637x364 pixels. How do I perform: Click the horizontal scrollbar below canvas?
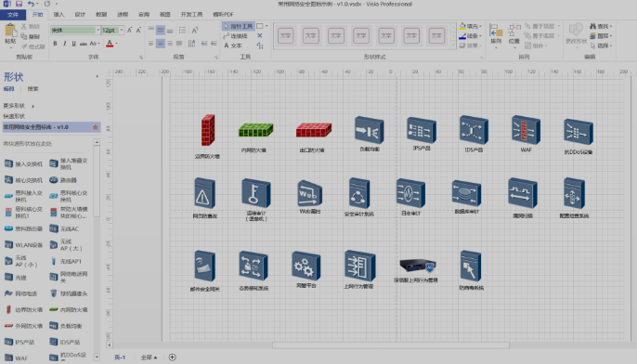pos(390,345)
